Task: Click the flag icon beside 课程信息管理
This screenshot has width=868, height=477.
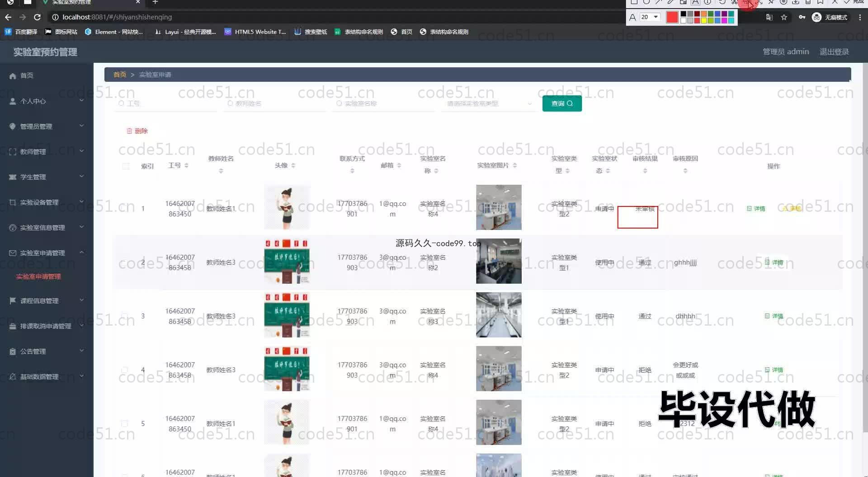Action: pyautogui.click(x=13, y=301)
